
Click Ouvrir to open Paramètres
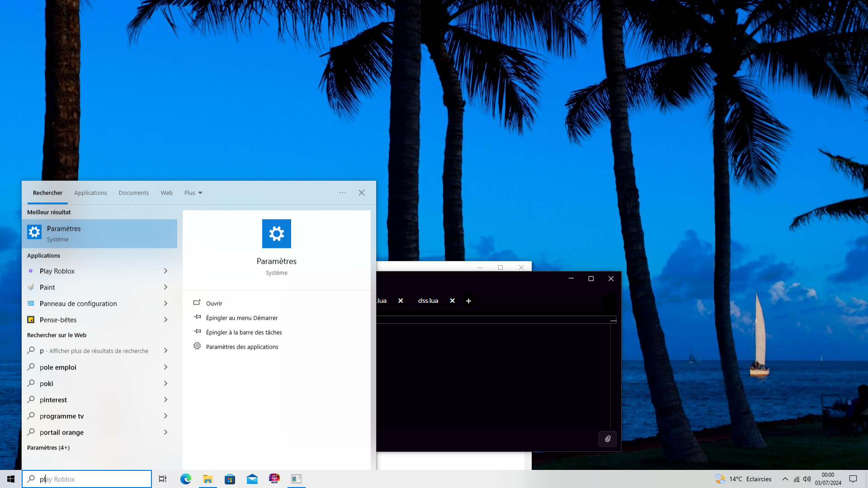coord(214,304)
